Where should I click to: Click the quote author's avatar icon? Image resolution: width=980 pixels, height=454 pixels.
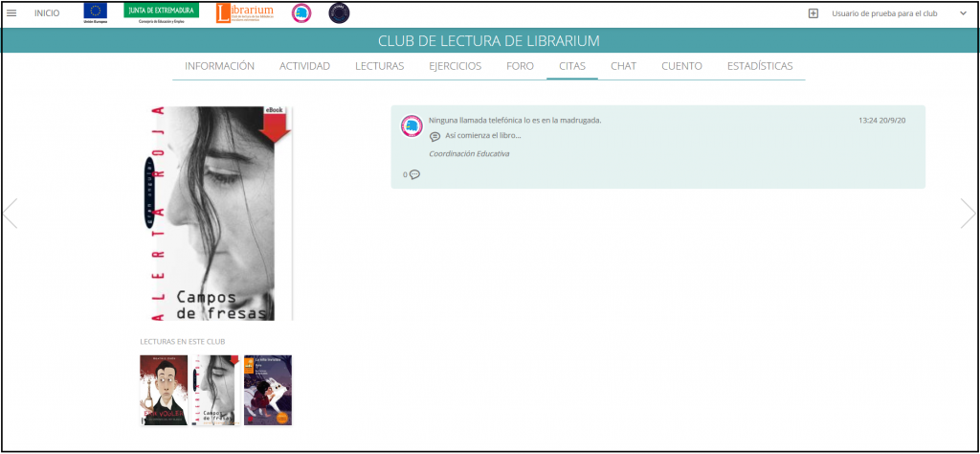coord(412,125)
